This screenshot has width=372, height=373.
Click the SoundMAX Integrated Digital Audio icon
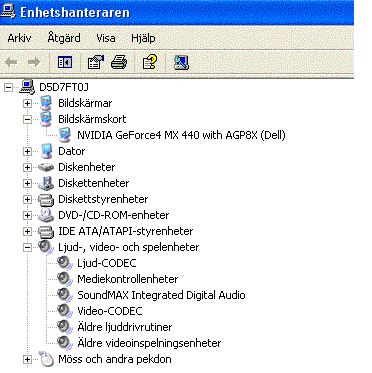tap(65, 296)
